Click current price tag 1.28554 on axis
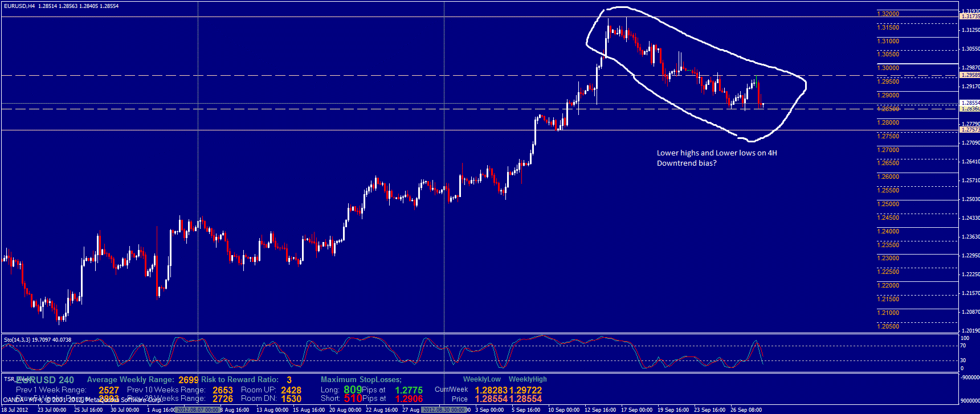This screenshot has width=980, height=414. [x=970, y=103]
